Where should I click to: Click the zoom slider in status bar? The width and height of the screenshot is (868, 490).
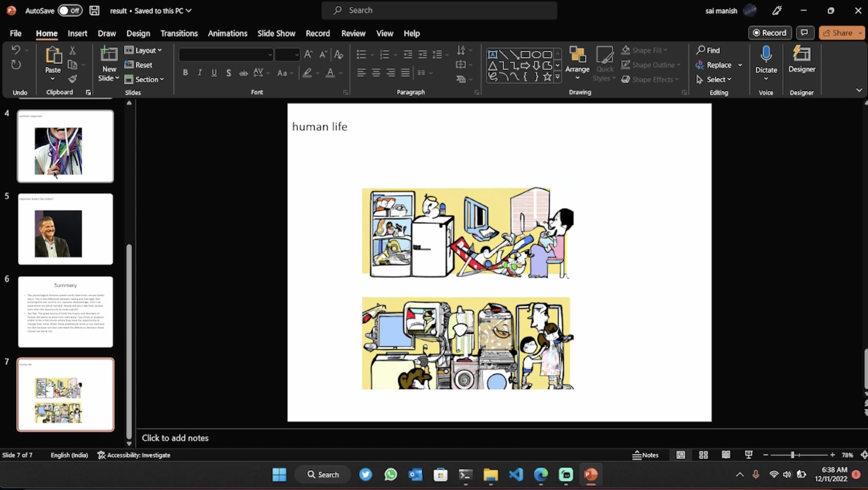tap(792, 455)
